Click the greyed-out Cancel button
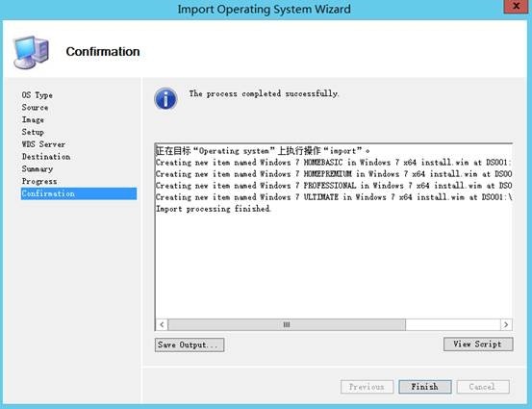 point(483,387)
